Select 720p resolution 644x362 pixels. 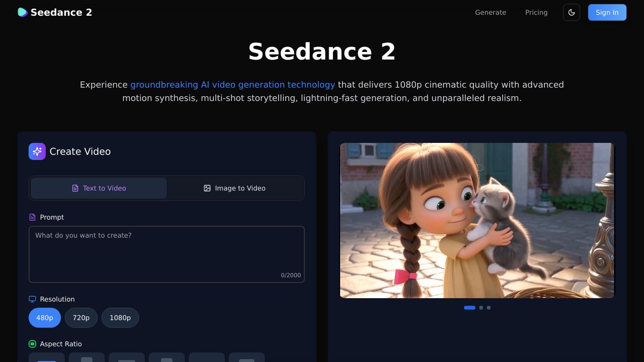(x=81, y=318)
